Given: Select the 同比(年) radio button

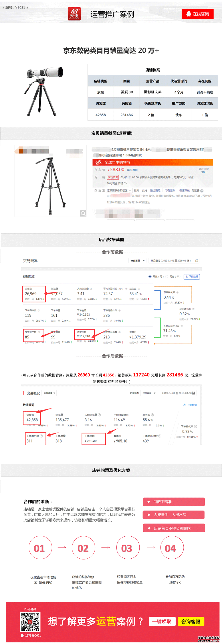Looking at the screenshot, I should (167, 276).
